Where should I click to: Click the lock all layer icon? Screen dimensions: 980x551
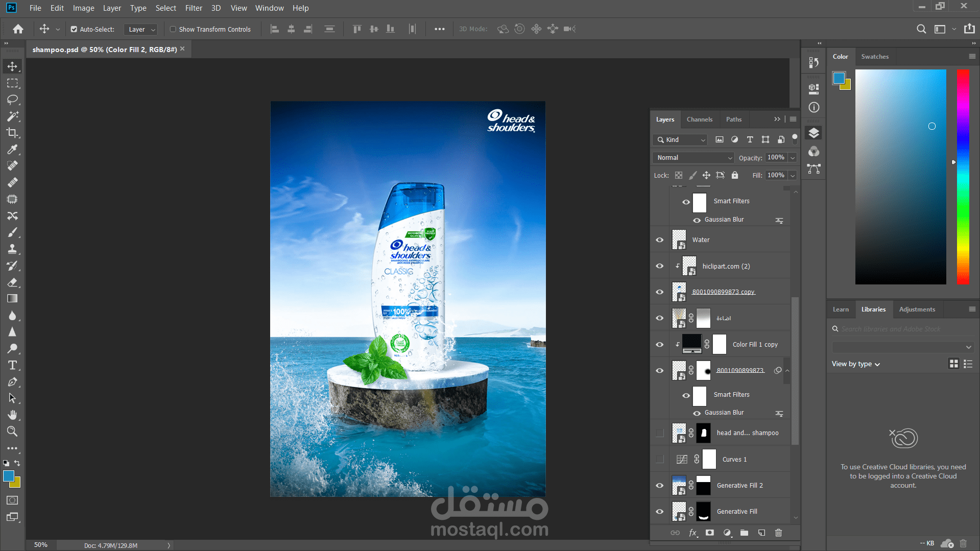point(734,175)
